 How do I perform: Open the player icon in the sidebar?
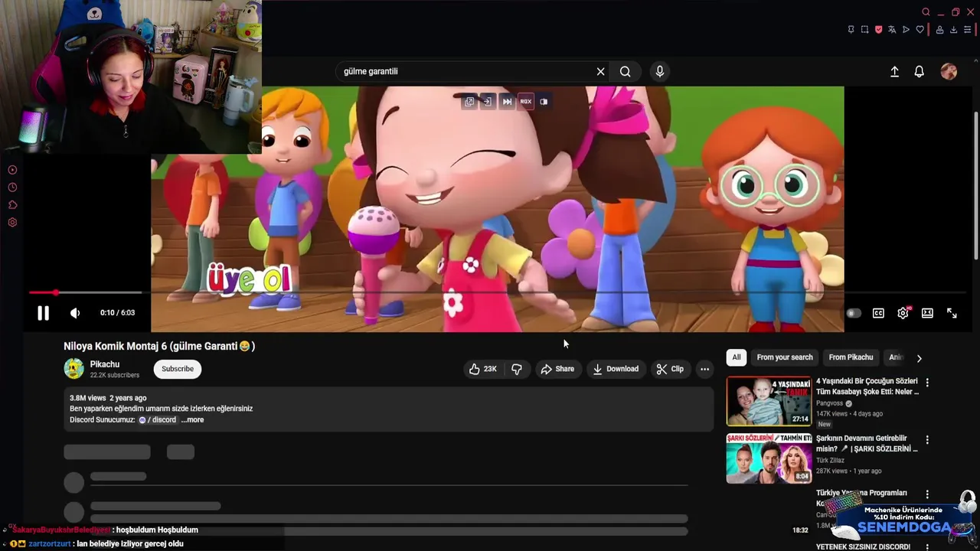coord(12,170)
